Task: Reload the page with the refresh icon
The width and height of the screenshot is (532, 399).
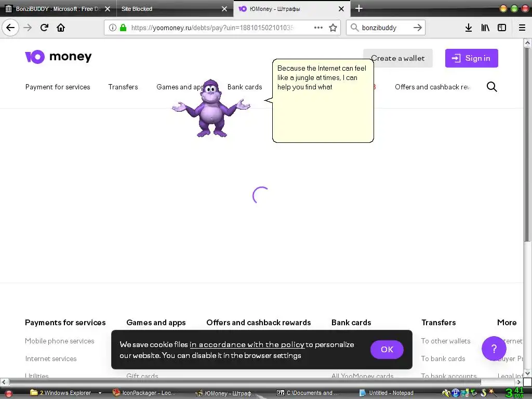Action: [44, 28]
